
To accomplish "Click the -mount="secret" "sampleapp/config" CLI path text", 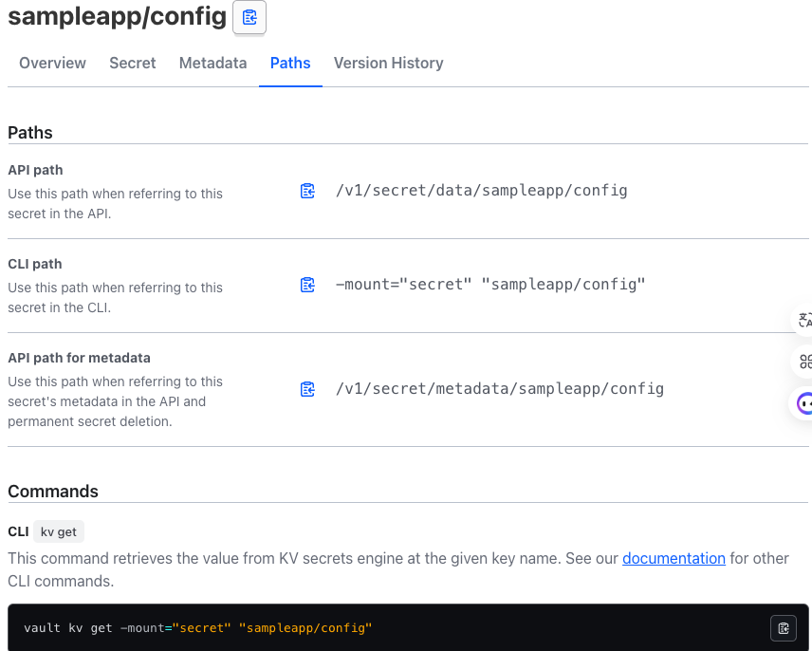I will point(490,285).
